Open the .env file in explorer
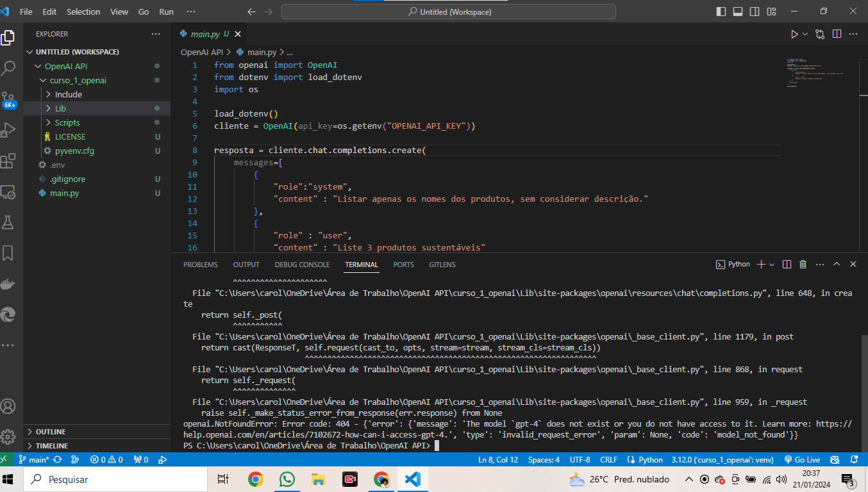868x492 pixels. [x=97, y=165]
